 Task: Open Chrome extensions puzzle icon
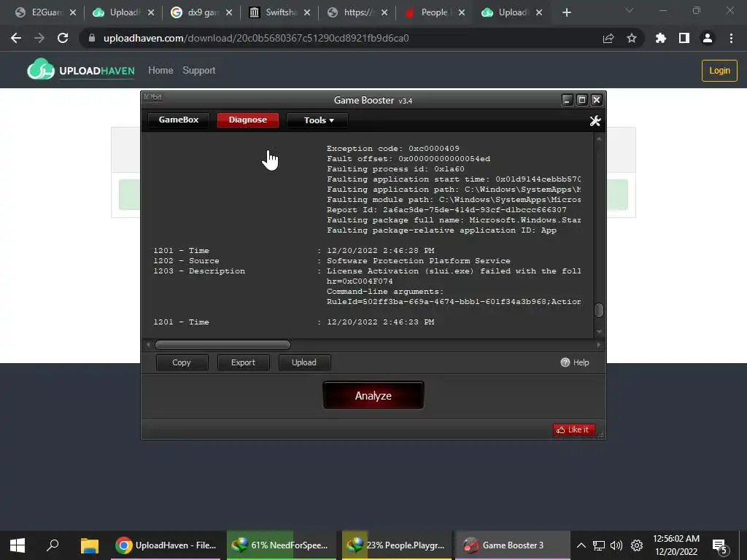click(660, 38)
